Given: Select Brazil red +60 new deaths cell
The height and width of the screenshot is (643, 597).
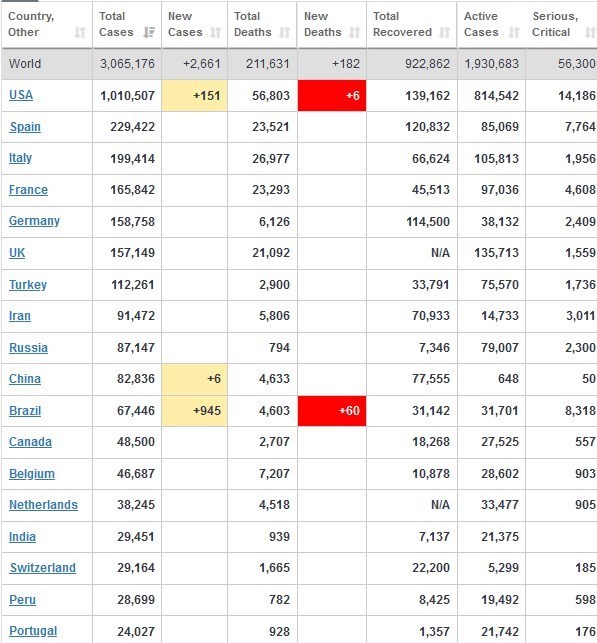Looking at the screenshot, I should [332, 411].
